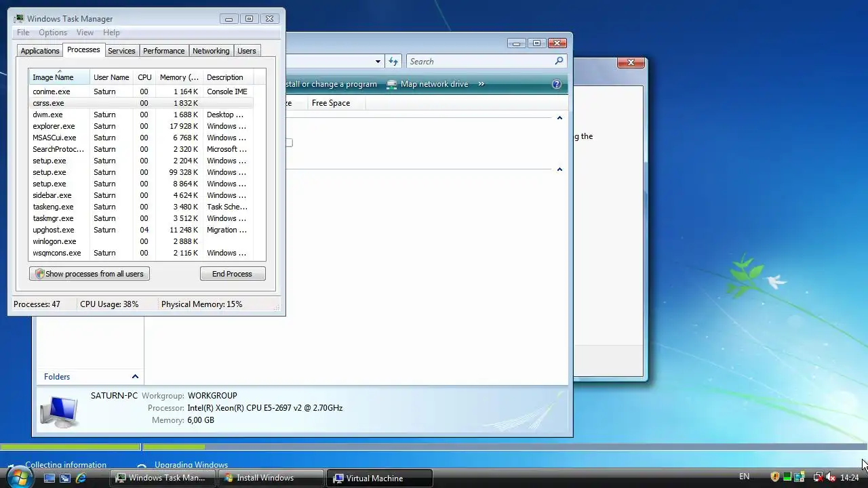This screenshot has height=488, width=868.
Task: Expand the Explorer toolbar overflow chevron
Action: pyautogui.click(x=481, y=84)
